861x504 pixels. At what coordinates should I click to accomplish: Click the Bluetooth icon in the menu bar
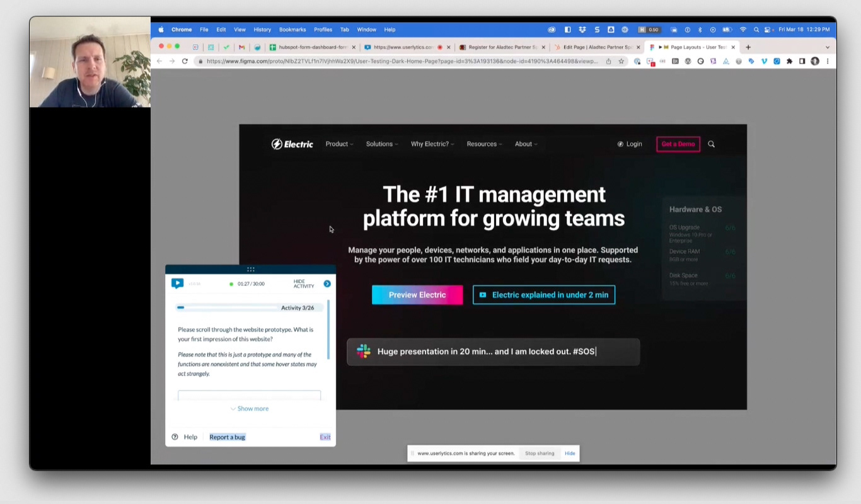(x=700, y=30)
